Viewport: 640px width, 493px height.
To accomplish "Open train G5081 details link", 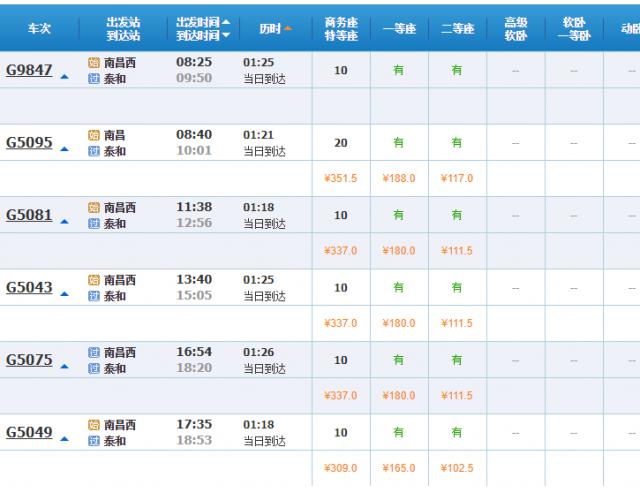I will [29, 215].
